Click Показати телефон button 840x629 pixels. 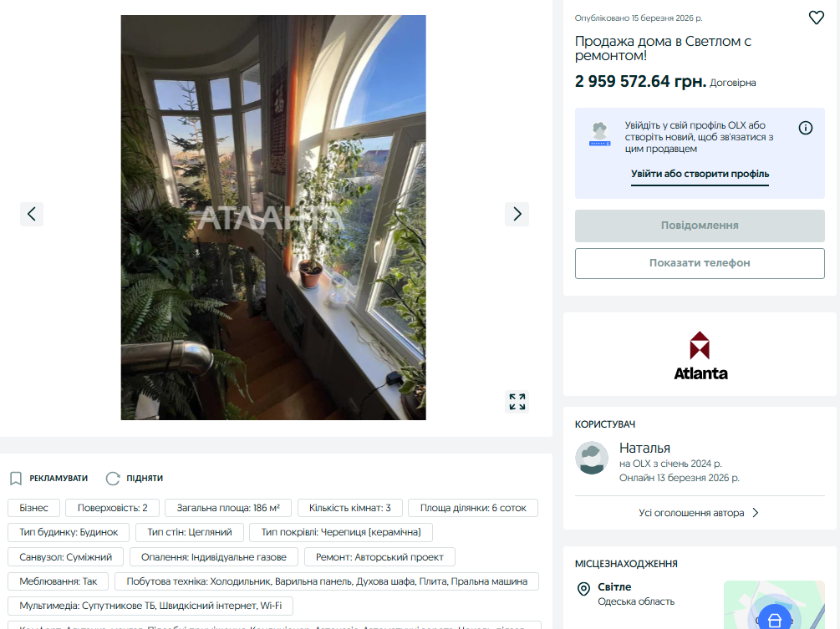pos(700,263)
